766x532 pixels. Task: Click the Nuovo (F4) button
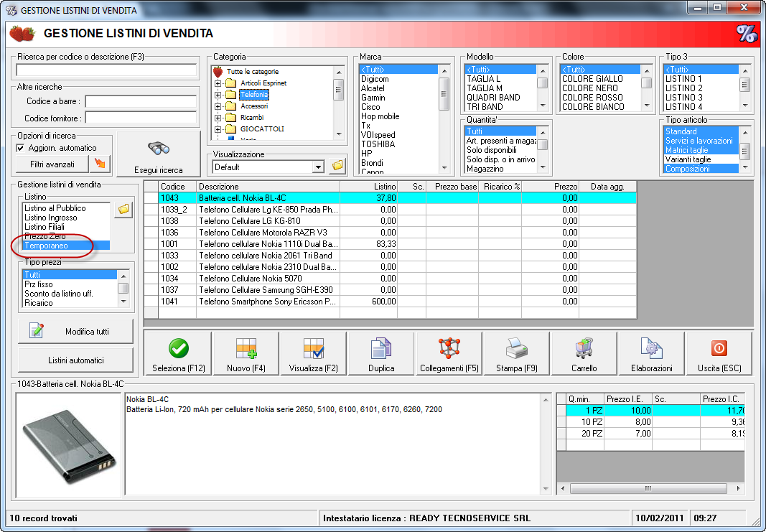(246, 354)
